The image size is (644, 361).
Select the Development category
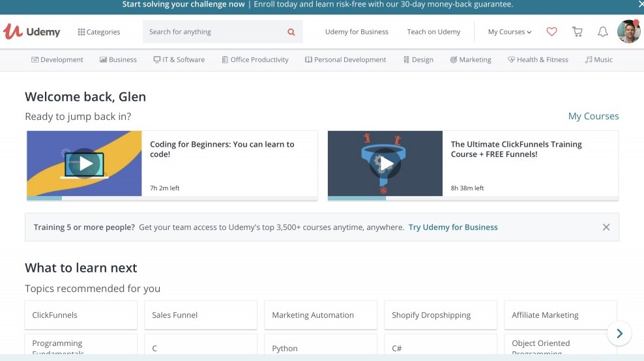(57, 59)
